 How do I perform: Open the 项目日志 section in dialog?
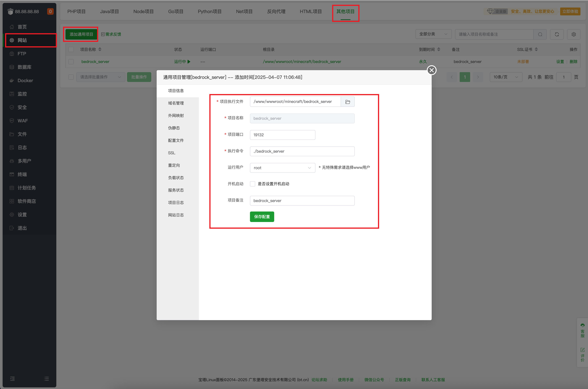point(176,203)
